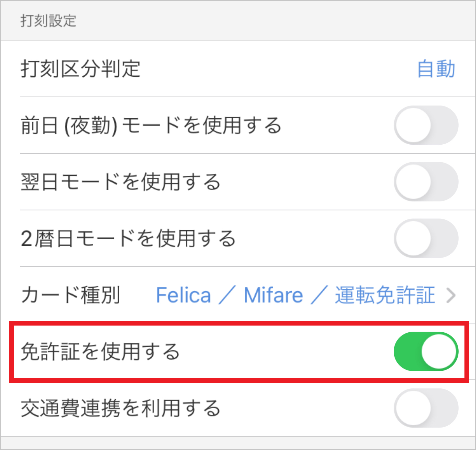Tap the 免許証を使用する label text

point(100,352)
